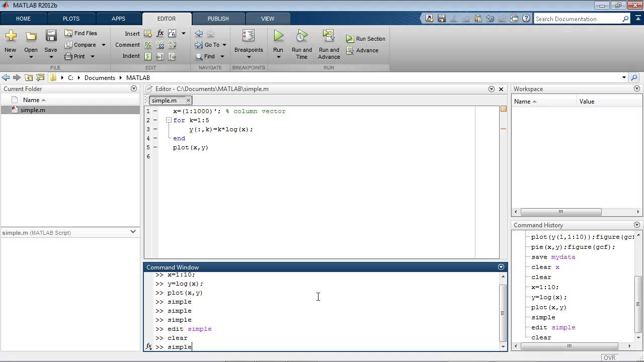The height and width of the screenshot is (362, 644).
Task: Set a breakpoint on line 3 dash
Action: [155, 129]
